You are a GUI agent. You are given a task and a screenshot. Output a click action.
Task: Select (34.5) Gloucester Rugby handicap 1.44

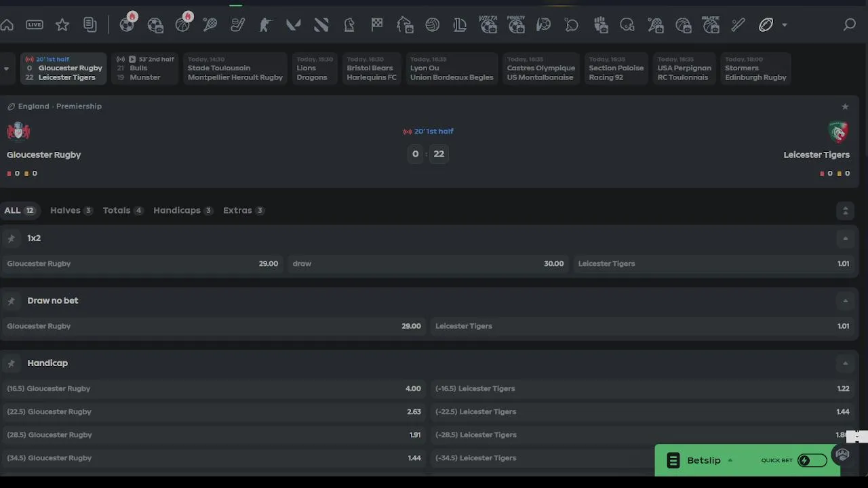coord(214,458)
